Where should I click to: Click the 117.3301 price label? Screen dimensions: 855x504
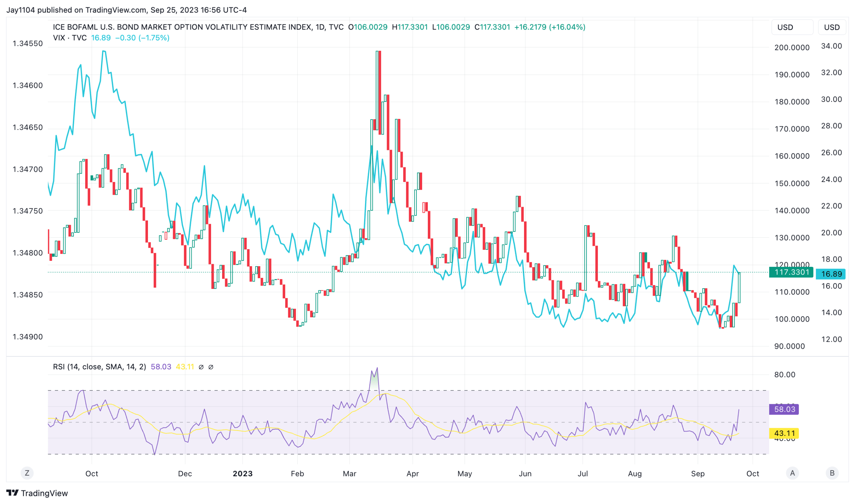click(791, 272)
